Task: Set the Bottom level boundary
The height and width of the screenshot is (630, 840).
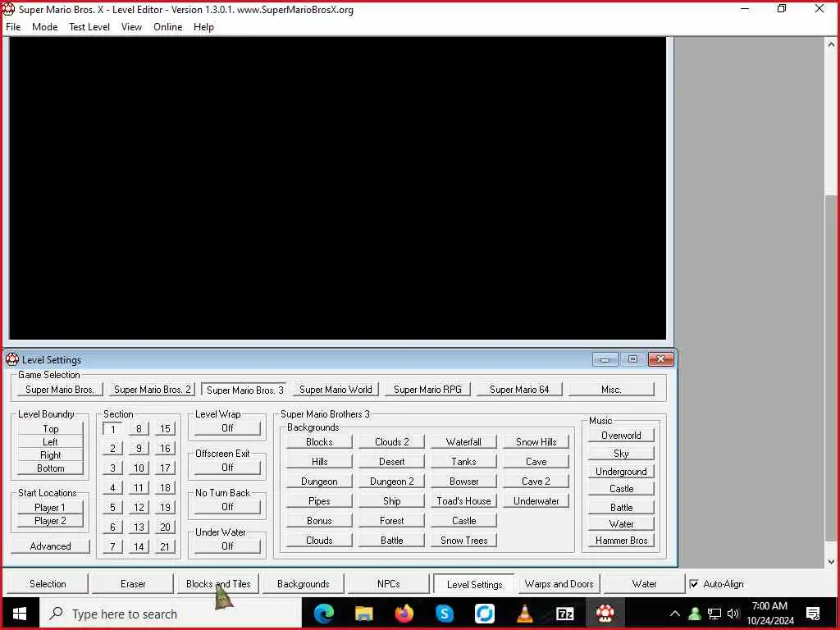Action: click(x=50, y=468)
